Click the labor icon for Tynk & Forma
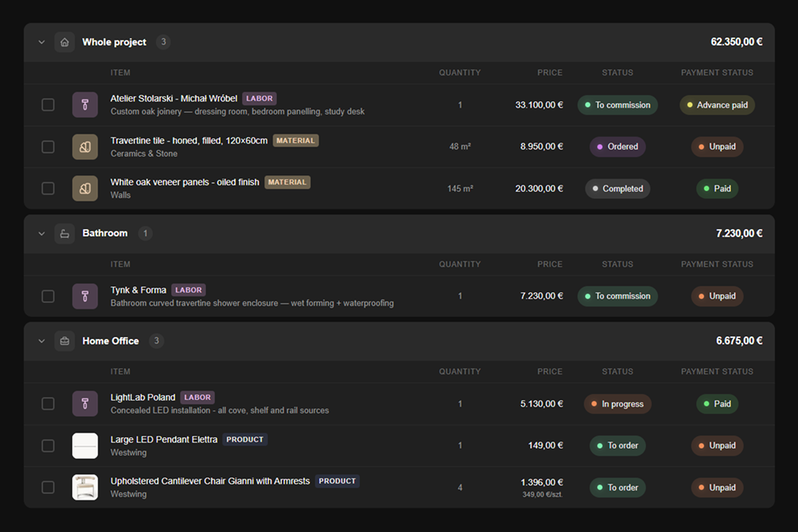 pos(85,297)
